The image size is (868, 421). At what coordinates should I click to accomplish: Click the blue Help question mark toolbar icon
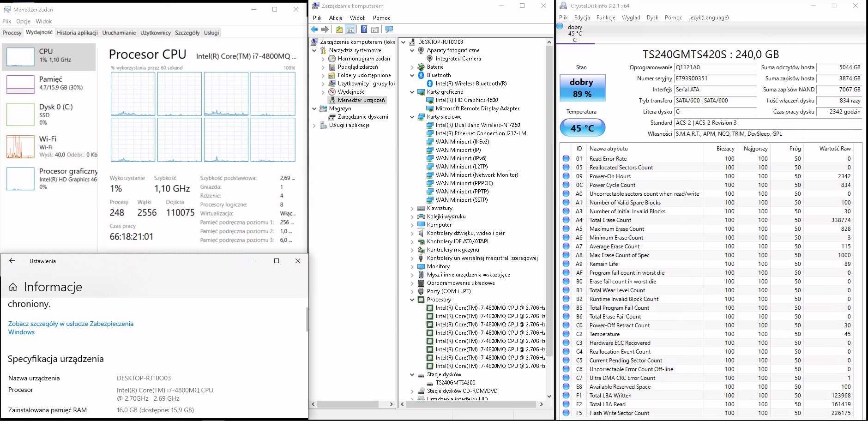(364, 30)
